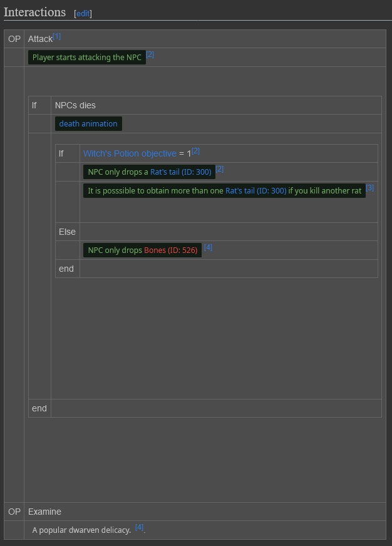Follow the 'death animation' link

[x=88, y=124]
